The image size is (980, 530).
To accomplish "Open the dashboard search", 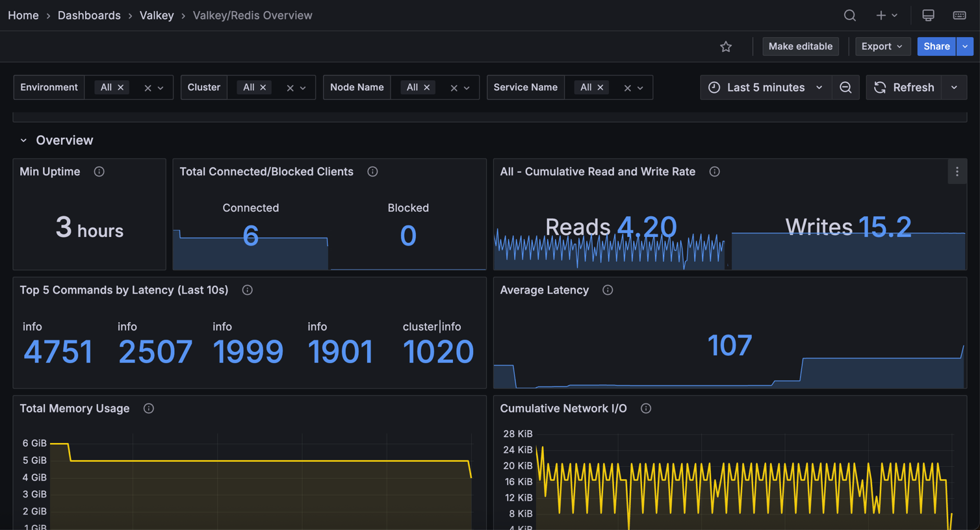I will coord(849,15).
